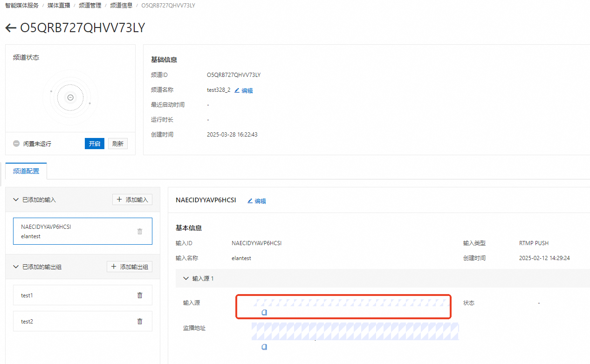Delete the elantest input via its trash icon
The height and width of the screenshot is (364, 590).
(x=140, y=231)
